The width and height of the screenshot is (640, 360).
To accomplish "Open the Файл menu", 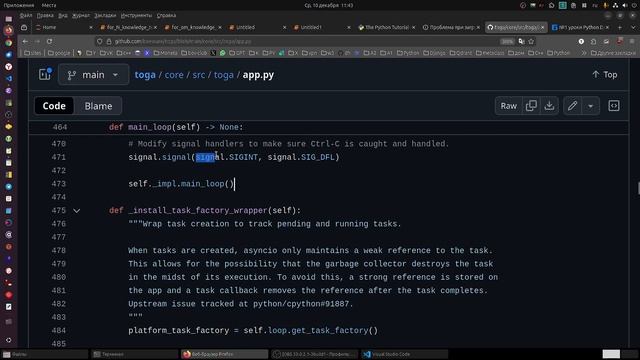I will 26,16.
